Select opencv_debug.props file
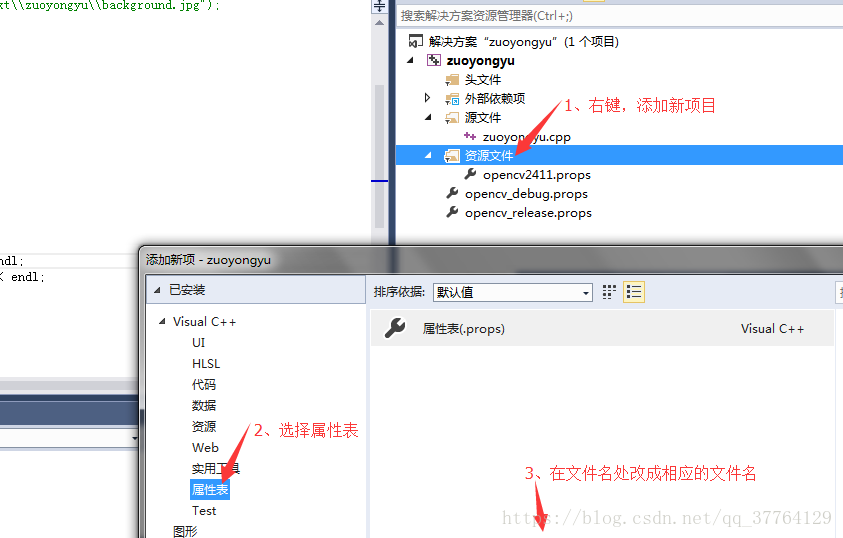 pos(526,193)
